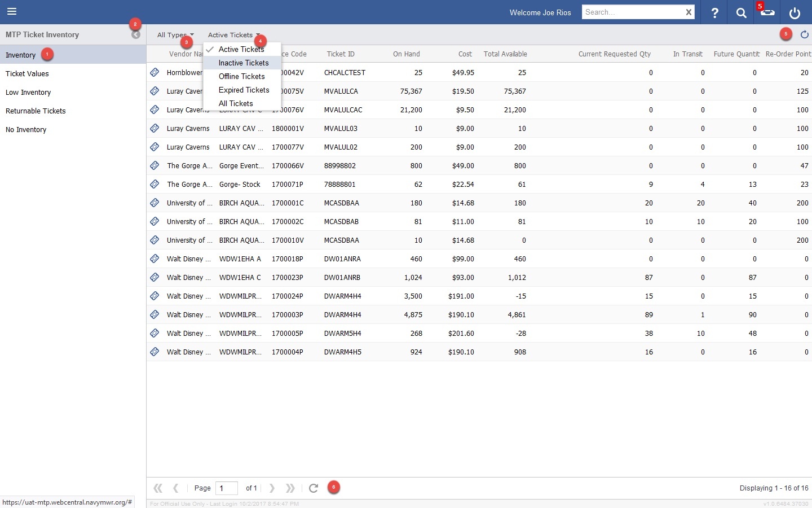Toggle the Active Tickets filter dropdown
The image size is (812, 508).
coord(233,35)
